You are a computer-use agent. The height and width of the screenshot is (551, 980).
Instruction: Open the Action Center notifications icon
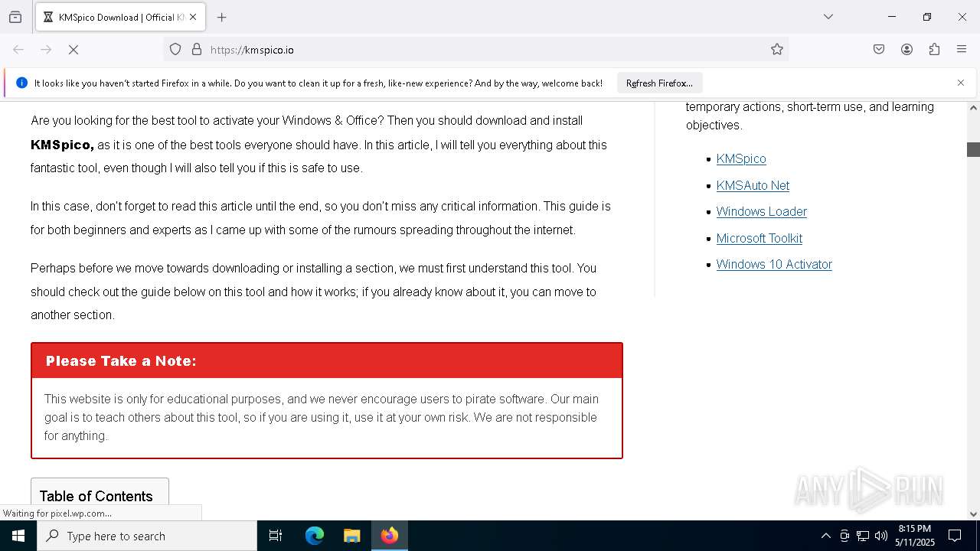955,536
